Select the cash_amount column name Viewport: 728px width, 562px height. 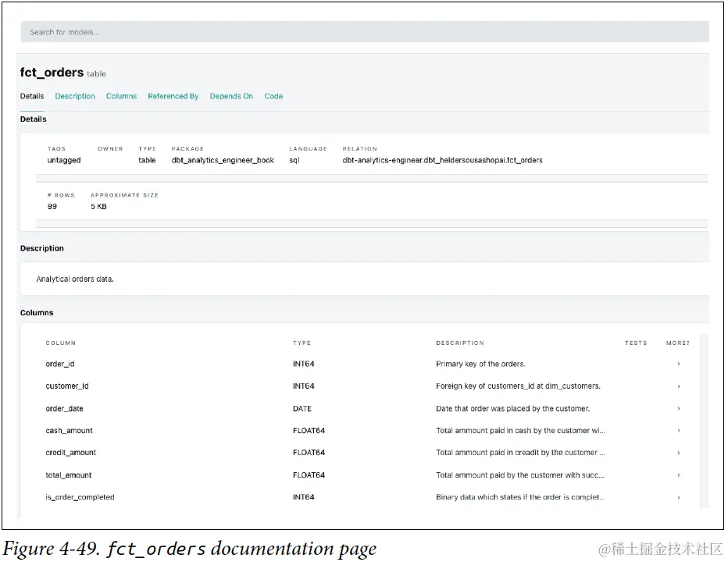coord(69,431)
